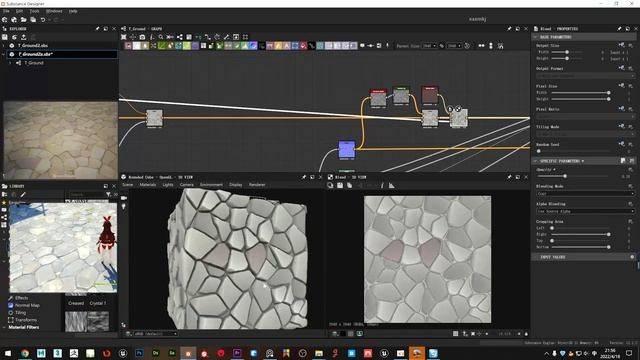Open the Renderer menu in 3D view
The image size is (640, 360).
click(257, 185)
